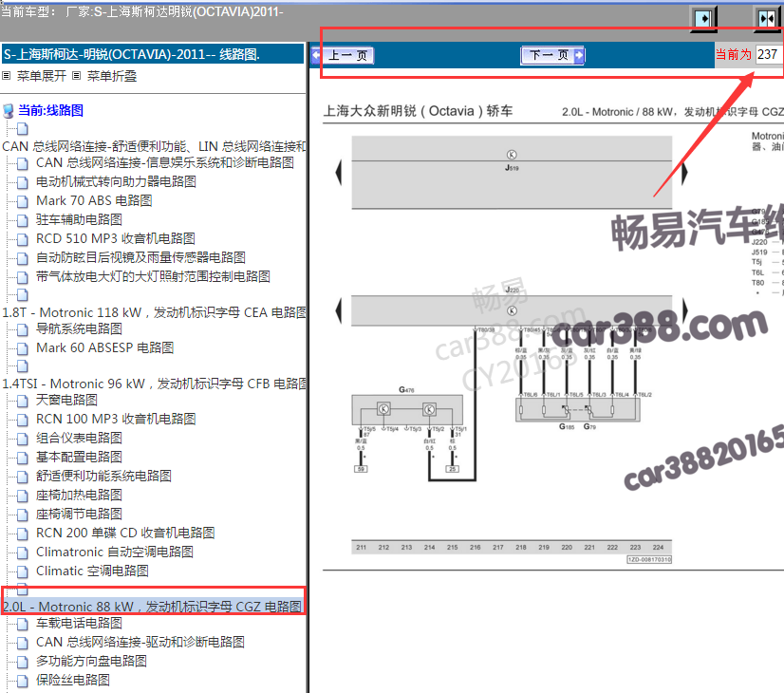The image size is (784, 693).
Task: Click the page icon beside 座椅加热电路图
Action: [23, 496]
